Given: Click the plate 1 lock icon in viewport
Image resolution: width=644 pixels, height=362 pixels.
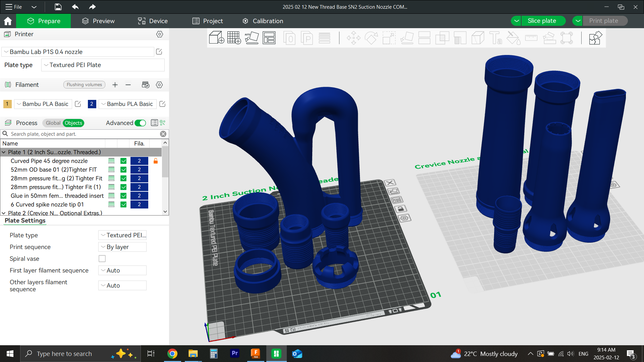Looking at the screenshot, I should point(401,209).
